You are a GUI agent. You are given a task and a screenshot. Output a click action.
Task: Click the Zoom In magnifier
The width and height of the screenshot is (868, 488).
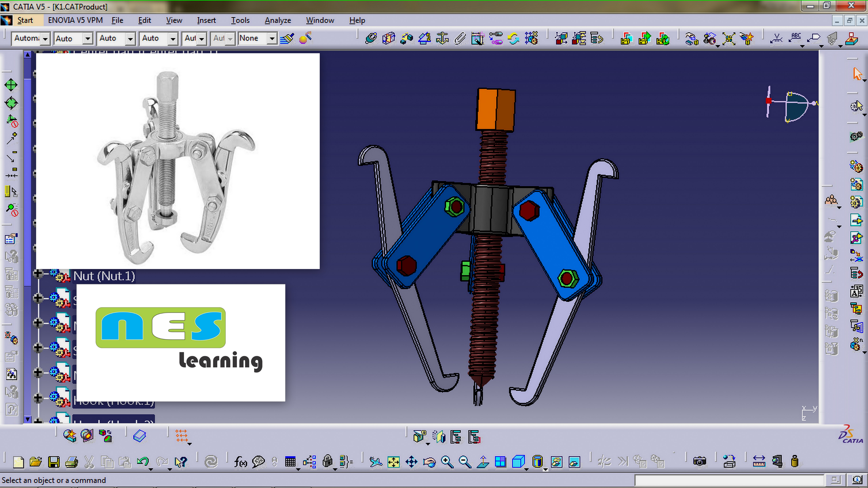[447, 462]
